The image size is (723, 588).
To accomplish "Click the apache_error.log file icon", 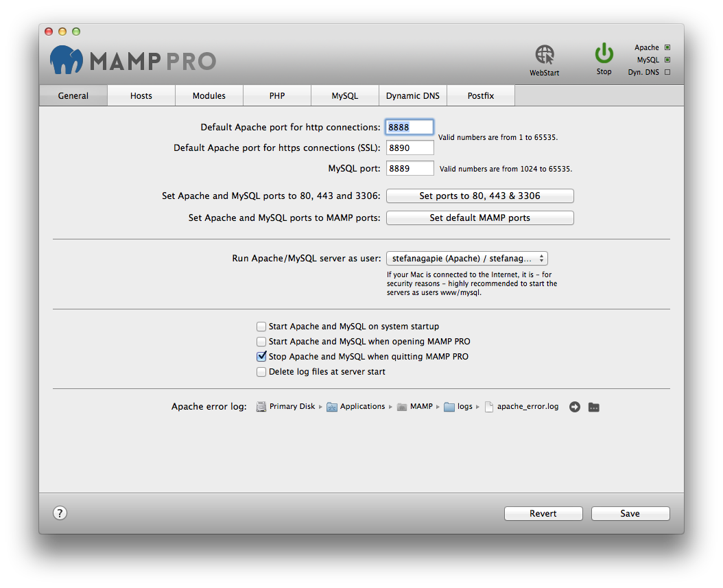I will (x=489, y=406).
